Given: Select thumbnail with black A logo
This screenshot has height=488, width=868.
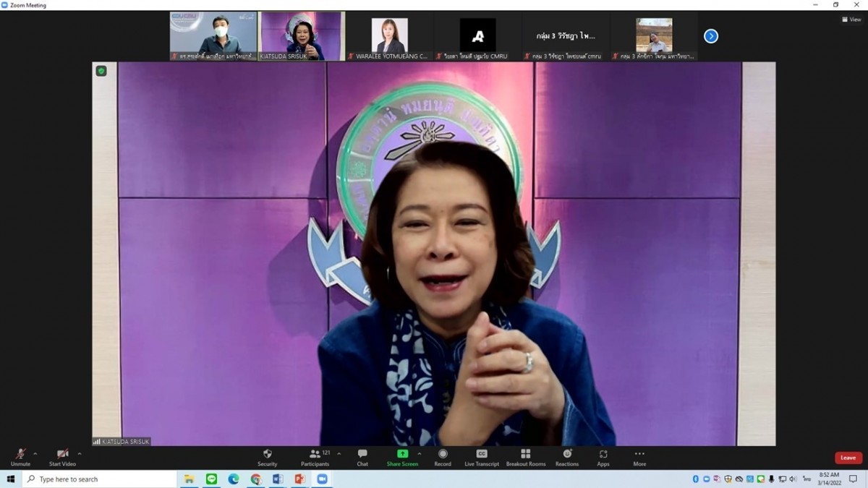Looking at the screenshot, I should click(478, 36).
